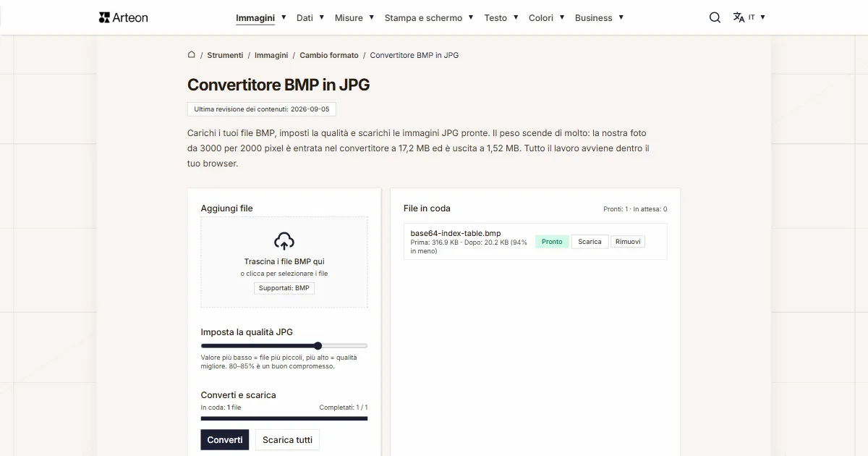Image resolution: width=868 pixels, height=456 pixels.
Task: Open the IT language dropdown arrow
Action: point(762,17)
